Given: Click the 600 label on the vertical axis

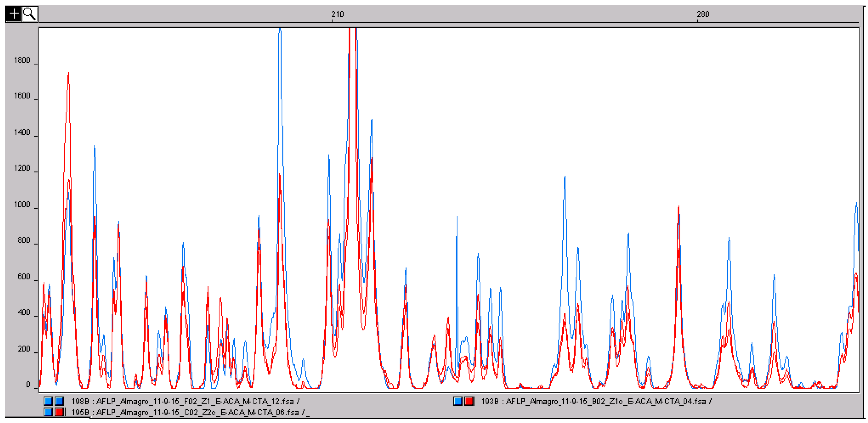Looking at the screenshot, I should click(24, 277).
